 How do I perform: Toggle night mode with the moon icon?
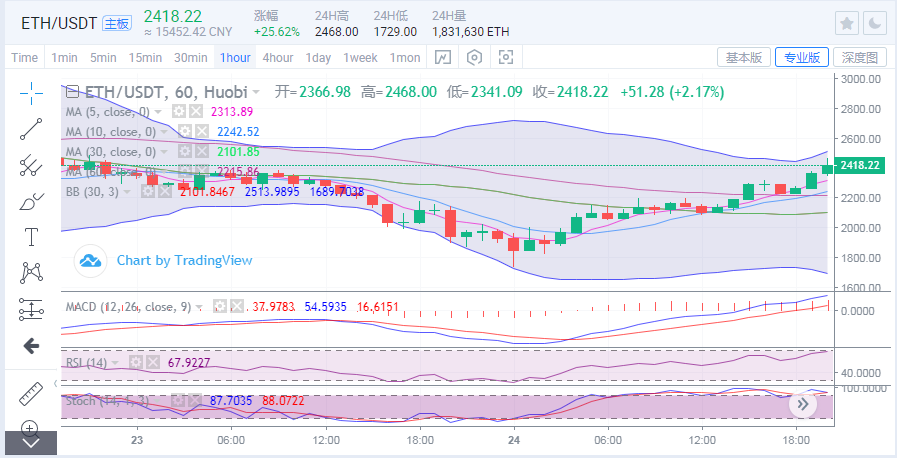875,23
